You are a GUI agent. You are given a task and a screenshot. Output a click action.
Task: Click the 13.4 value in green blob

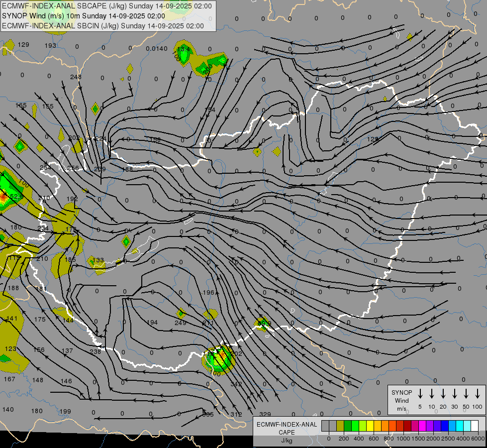(x=183, y=49)
